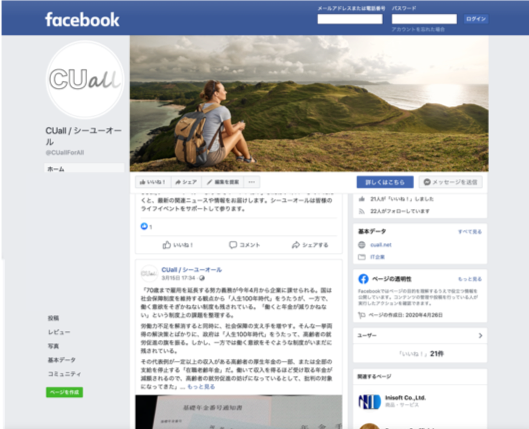Open 写真 in left sidebar
529x429 pixels.
53,346
